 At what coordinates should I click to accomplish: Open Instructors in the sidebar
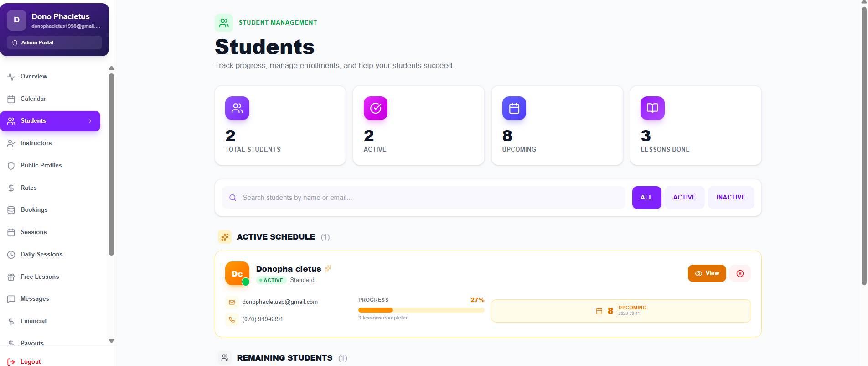coord(36,143)
